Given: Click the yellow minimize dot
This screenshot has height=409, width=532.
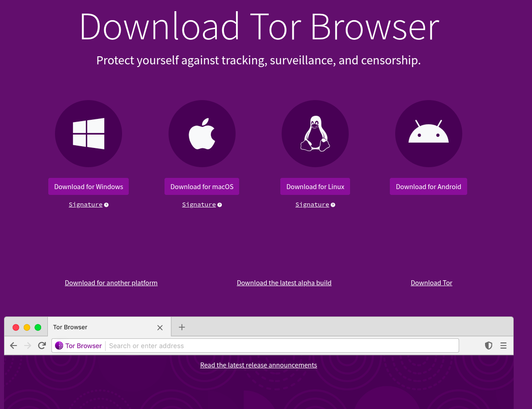Looking at the screenshot, I should pyautogui.click(x=27, y=327).
